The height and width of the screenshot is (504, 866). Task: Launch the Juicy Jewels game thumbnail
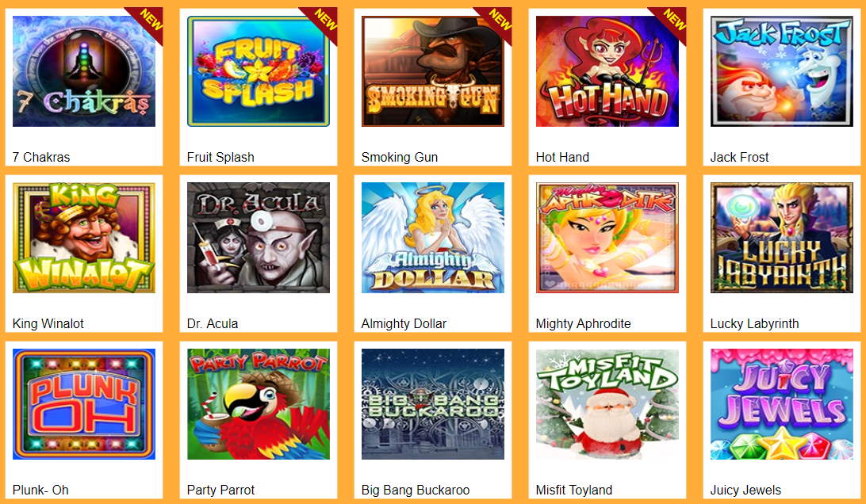[x=782, y=404]
